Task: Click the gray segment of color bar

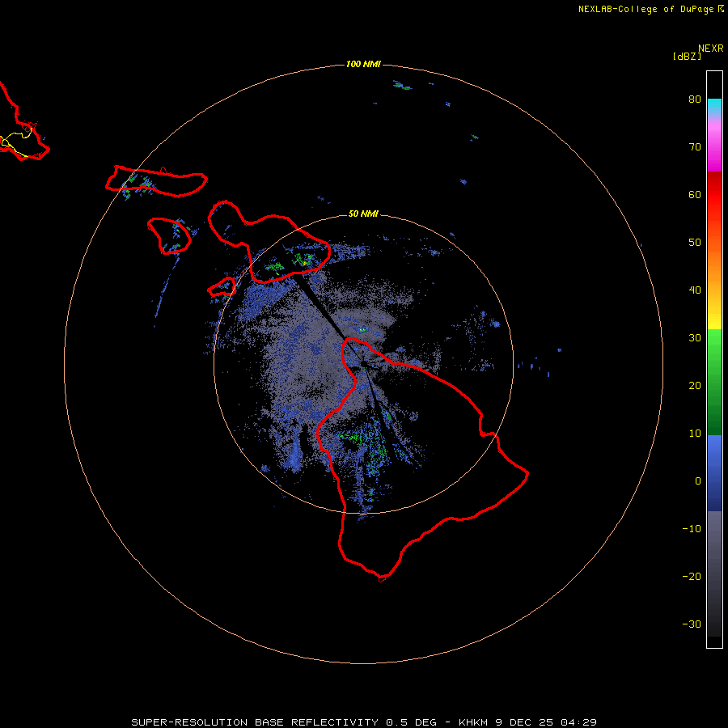Action: tap(714, 574)
